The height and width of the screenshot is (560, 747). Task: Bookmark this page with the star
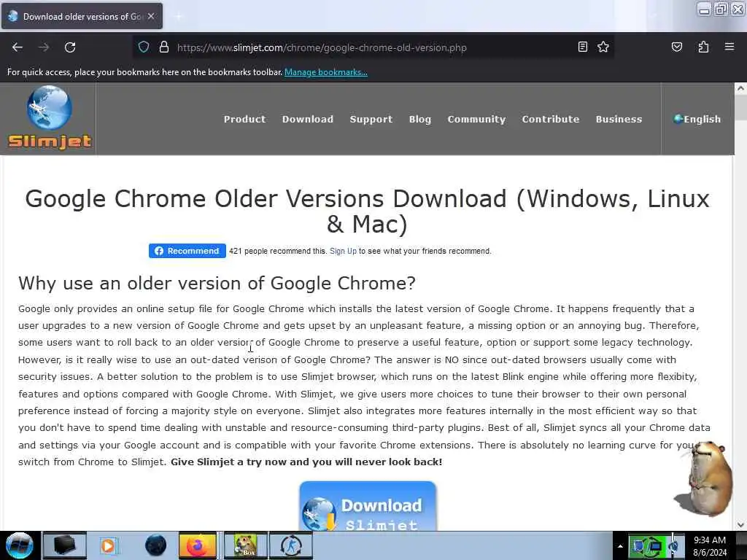pyautogui.click(x=603, y=47)
